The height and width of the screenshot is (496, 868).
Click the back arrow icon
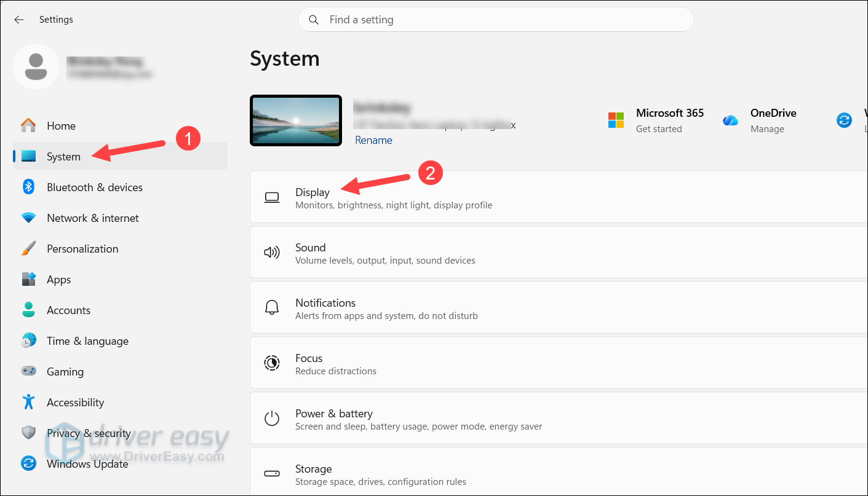[x=19, y=20]
